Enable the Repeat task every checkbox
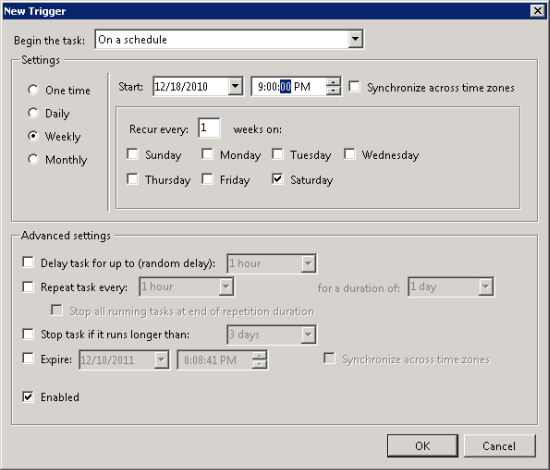Image resolution: width=550 pixels, height=470 pixels. [x=28, y=287]
